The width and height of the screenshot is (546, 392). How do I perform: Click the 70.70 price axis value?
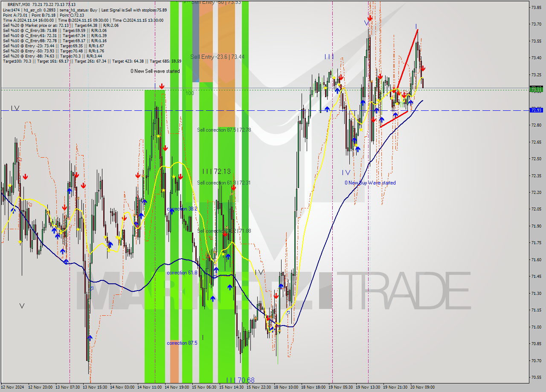536,361
